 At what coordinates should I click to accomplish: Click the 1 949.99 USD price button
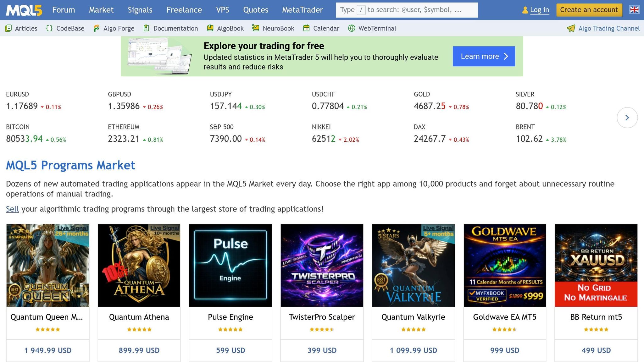[48, 350]
